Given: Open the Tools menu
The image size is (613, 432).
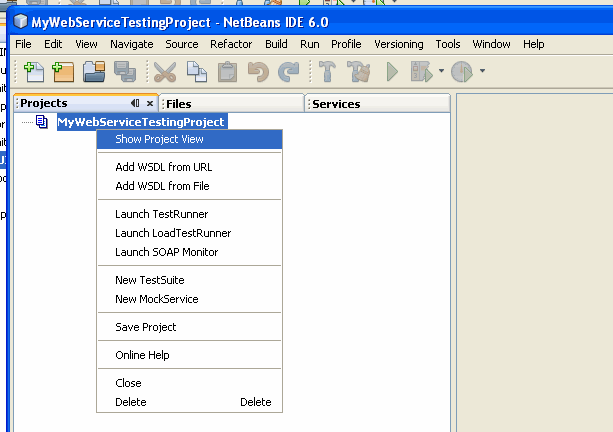Looking at the screenshot, I should point(448,44).
